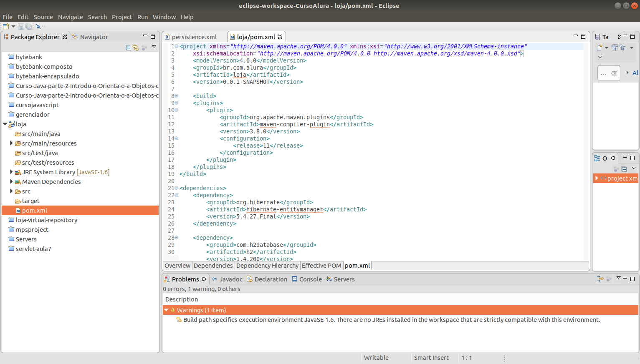Toggle Categorized presentation in Task List

(x=615, y=48)
